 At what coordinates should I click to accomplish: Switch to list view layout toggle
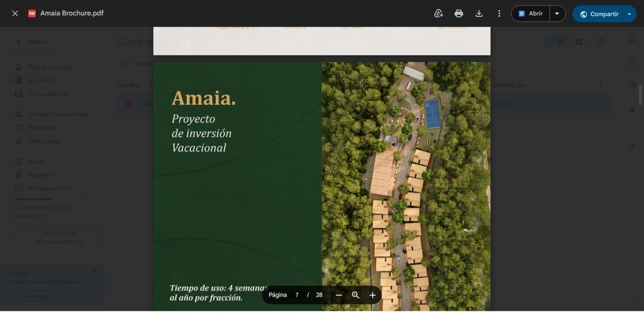(556, 42)
